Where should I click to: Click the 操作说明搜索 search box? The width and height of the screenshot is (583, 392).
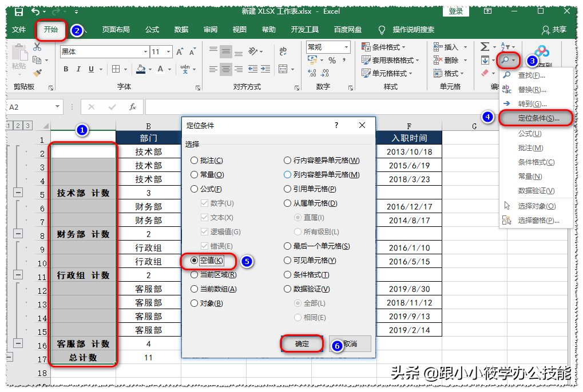406,30
